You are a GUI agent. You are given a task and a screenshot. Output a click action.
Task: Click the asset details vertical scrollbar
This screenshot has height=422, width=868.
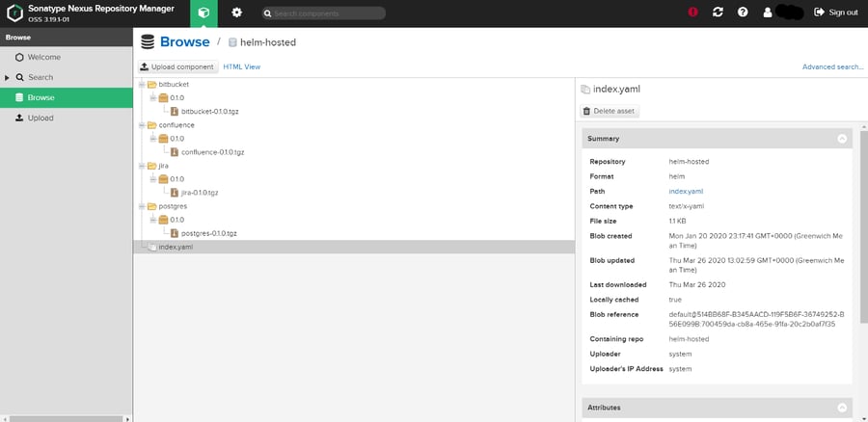(863, 226)
